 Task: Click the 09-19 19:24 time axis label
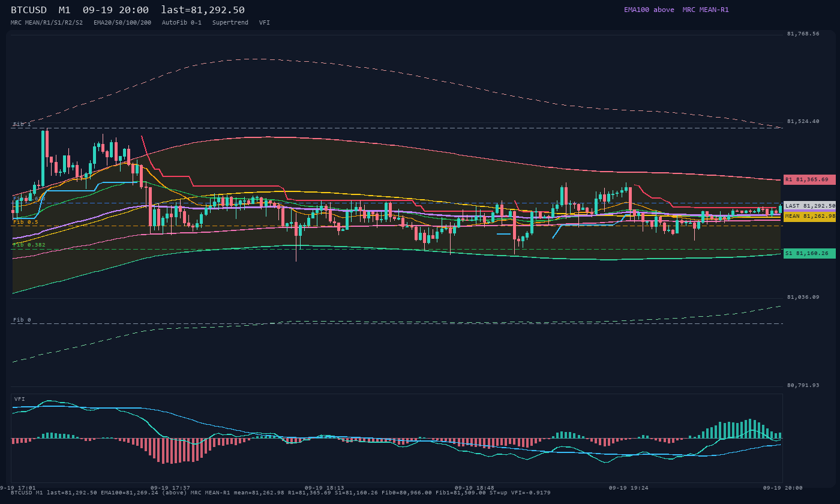(x=629, y=488)
